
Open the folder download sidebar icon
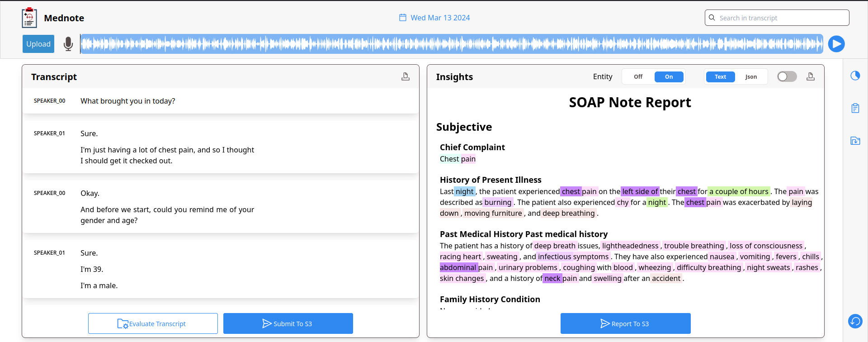click(855, 141)
